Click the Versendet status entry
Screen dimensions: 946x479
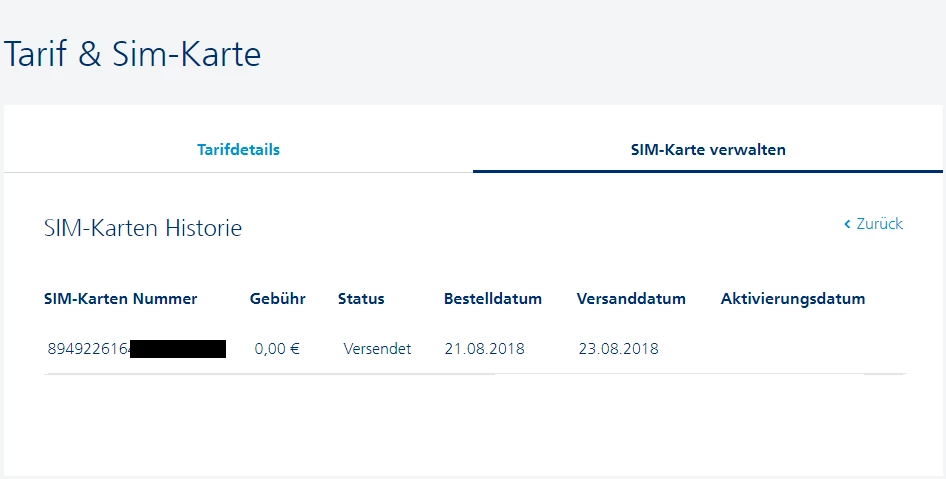(377, 349)
